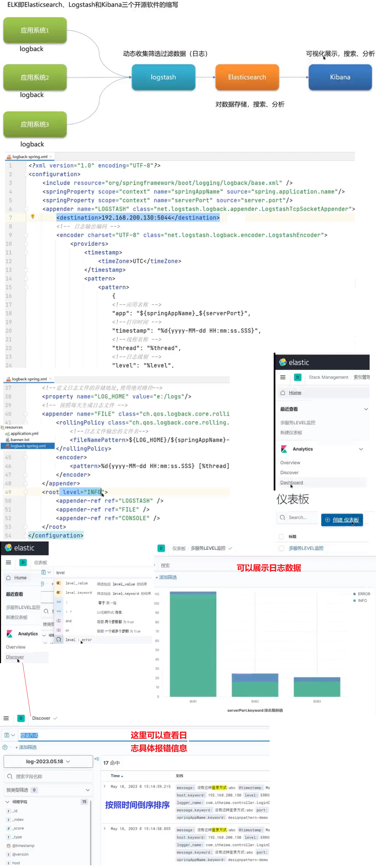Collapse the 最近查看 section with its chevron
376x868 pixels.
pos(366,409)
